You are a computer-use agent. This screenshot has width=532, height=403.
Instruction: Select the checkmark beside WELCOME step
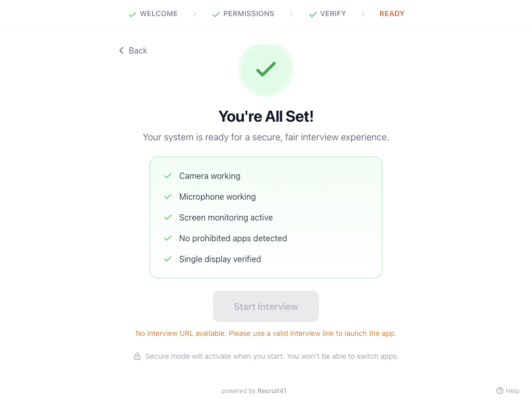tap(132, 14)
